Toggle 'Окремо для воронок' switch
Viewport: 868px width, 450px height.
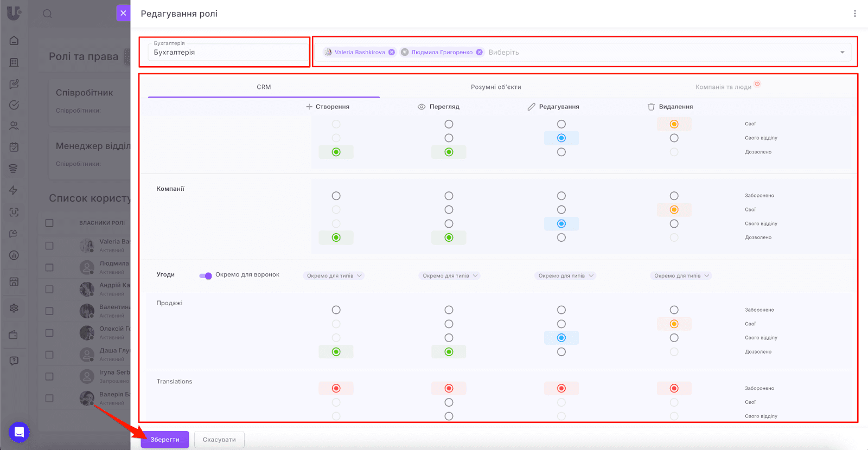coord(206,275)
